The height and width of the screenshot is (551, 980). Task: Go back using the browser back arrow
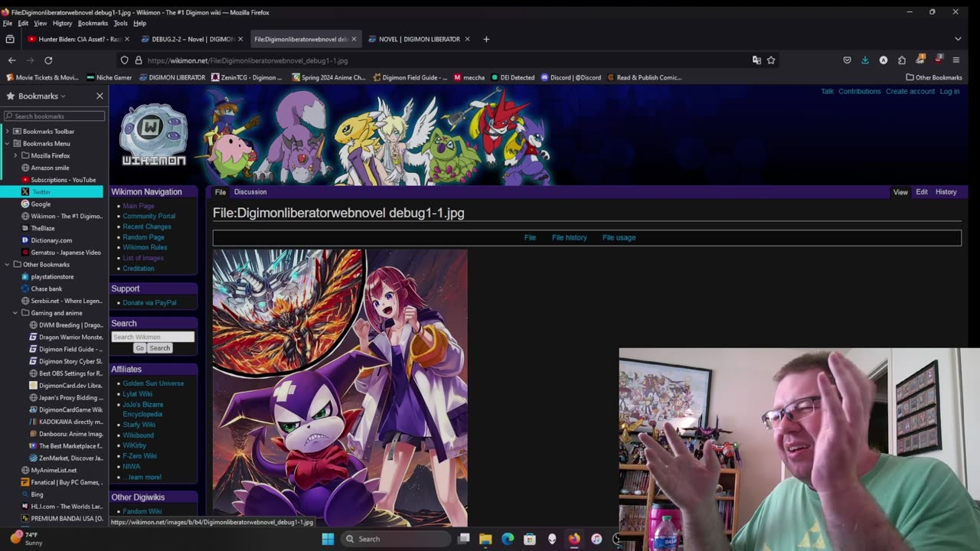tap(11, 60)
